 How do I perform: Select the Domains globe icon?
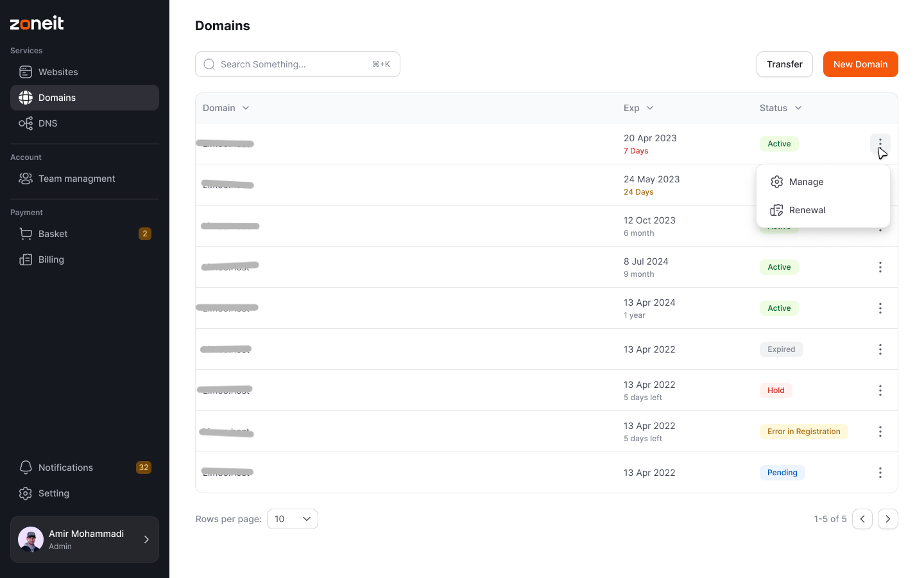click(x=26, y=98)
